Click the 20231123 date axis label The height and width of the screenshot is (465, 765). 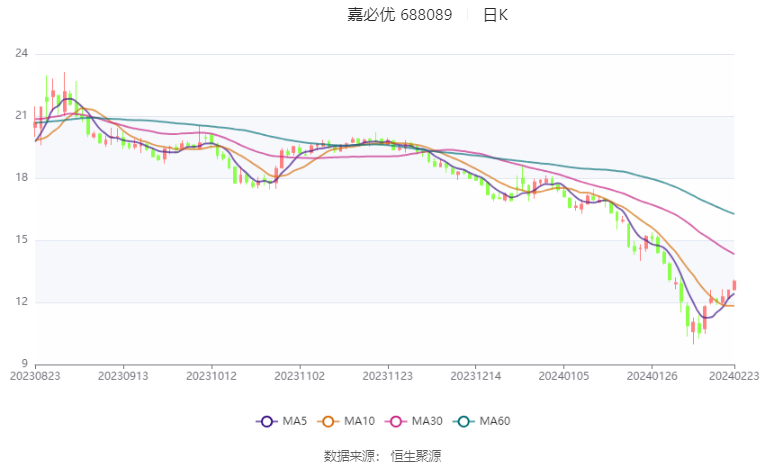coord(387,376)
